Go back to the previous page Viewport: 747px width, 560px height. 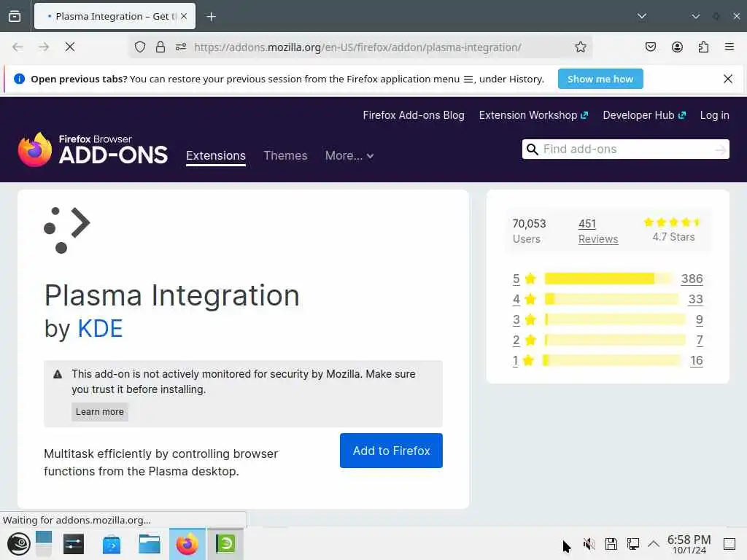pos(18,47)
